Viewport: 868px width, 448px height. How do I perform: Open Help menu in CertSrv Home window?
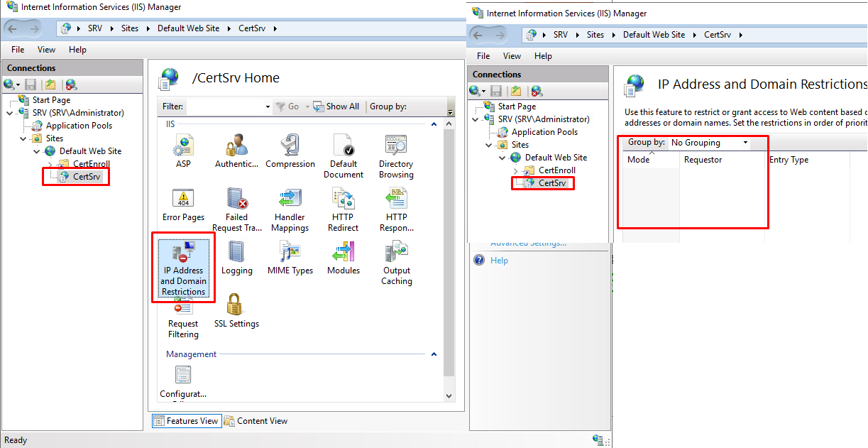tap(78, 50)
